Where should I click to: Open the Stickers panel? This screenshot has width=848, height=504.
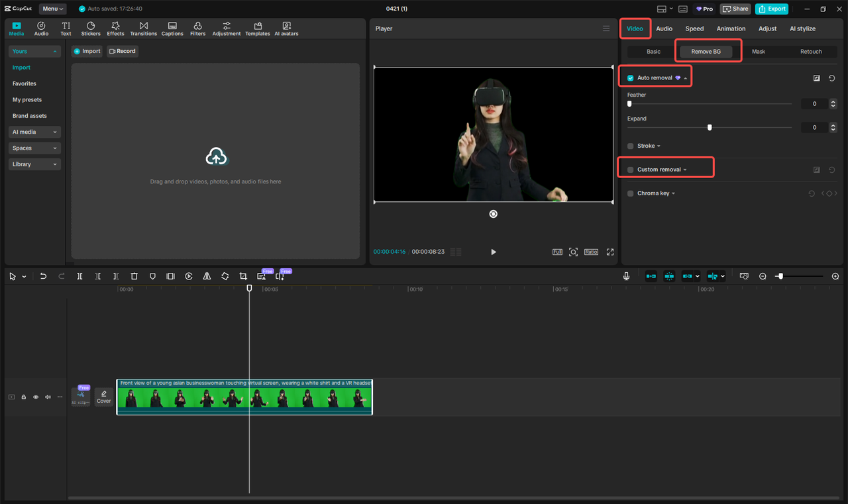pyautogui.click(x=90, y=28)
